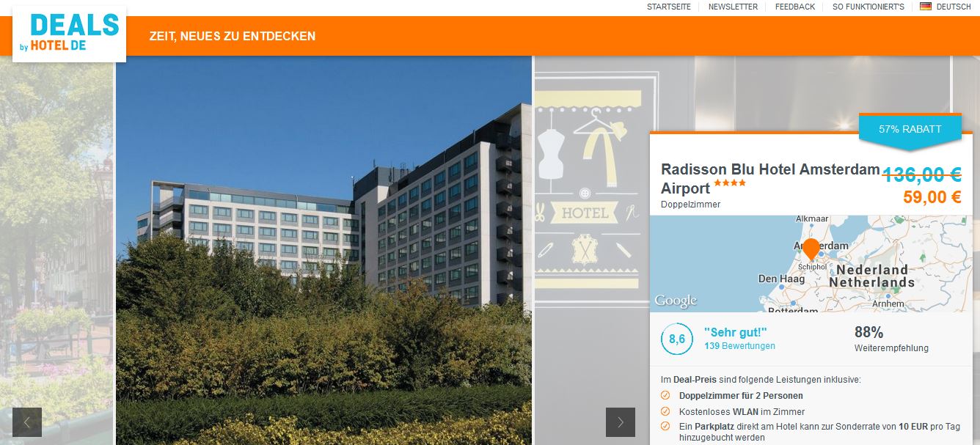The height and width of the screenshot is (445, 980).
Task: Open Radisson Blu Hotel Amsterdam Airport title
Action: pyautogui.click(x=770, y=178)
